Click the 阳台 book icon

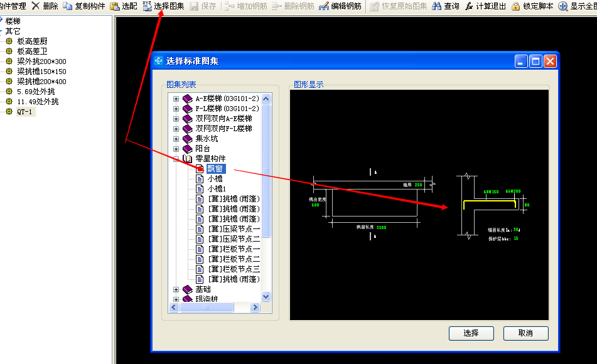point(188,149)
